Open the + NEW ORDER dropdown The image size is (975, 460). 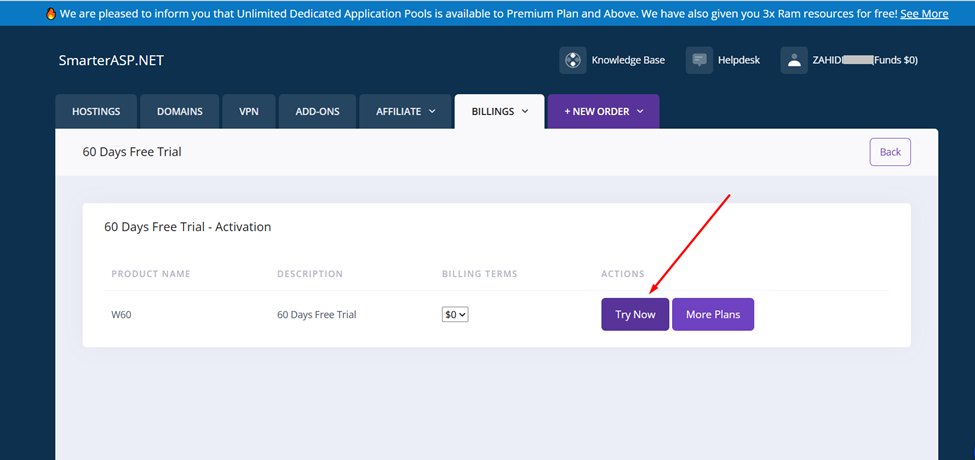click(x=603, y=112)
